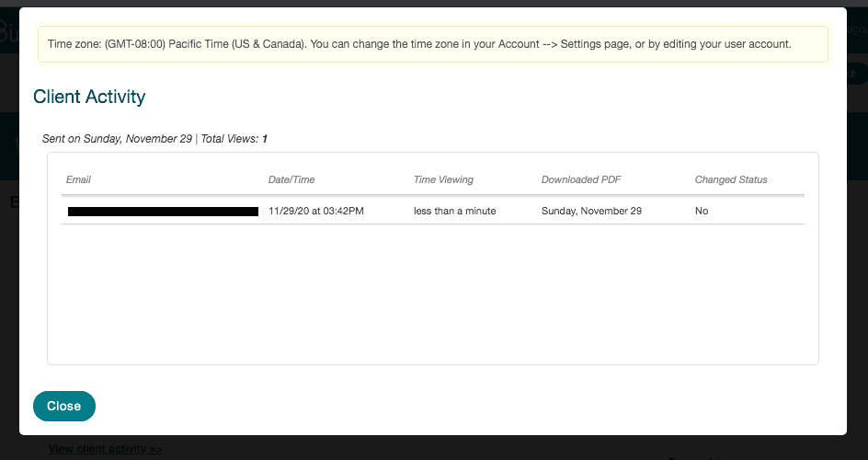Viewport: 868px width, 460px height.
Task: Click the Downloaded PDF column header
Action: point(581,179)
